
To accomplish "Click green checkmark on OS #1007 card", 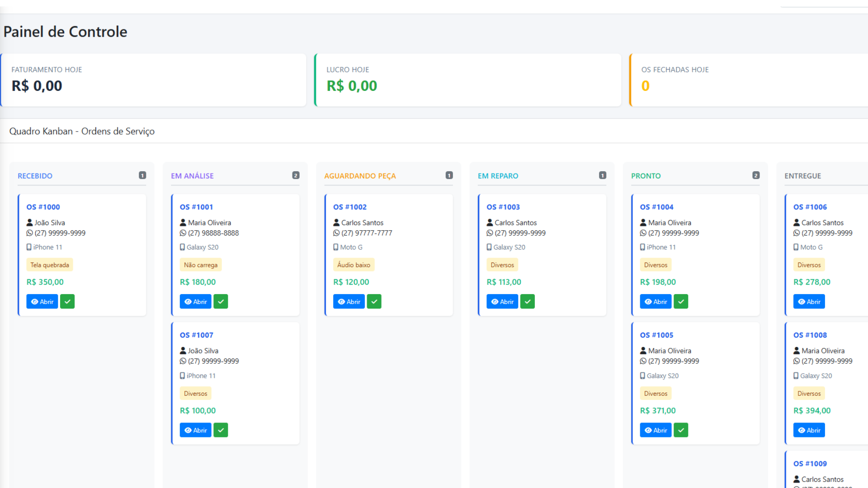I will 221,430.
